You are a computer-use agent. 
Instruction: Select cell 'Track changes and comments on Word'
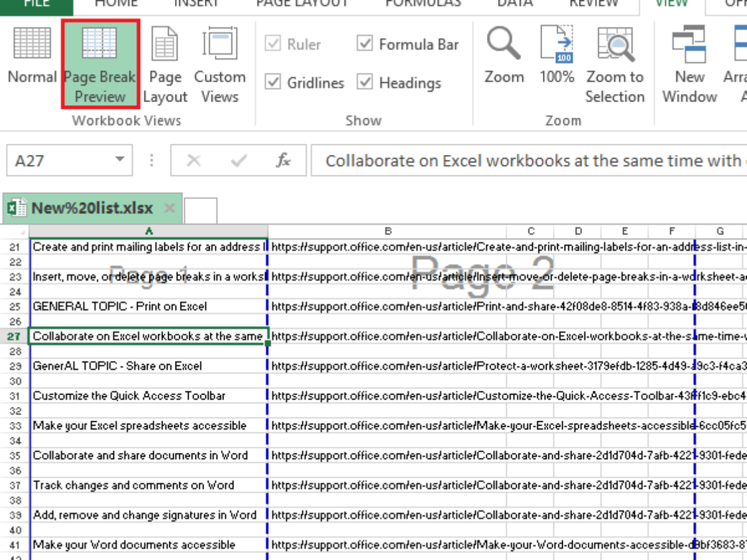point(149,485)
